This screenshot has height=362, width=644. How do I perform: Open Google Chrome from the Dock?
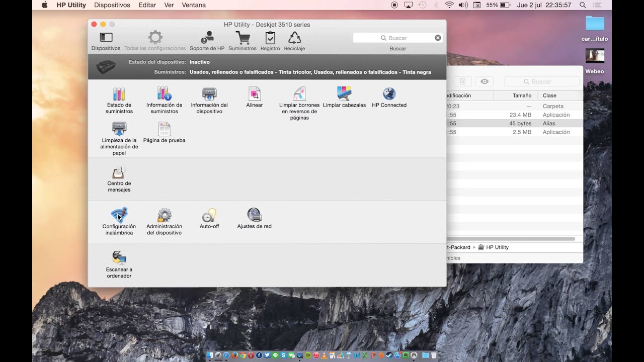coord(243,355)
